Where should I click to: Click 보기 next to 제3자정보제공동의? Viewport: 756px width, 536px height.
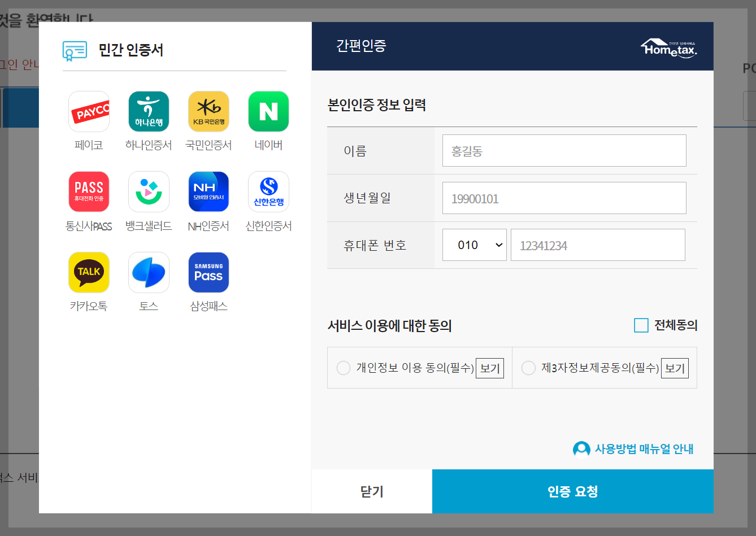pyautogui.click(x=675, y=368)
